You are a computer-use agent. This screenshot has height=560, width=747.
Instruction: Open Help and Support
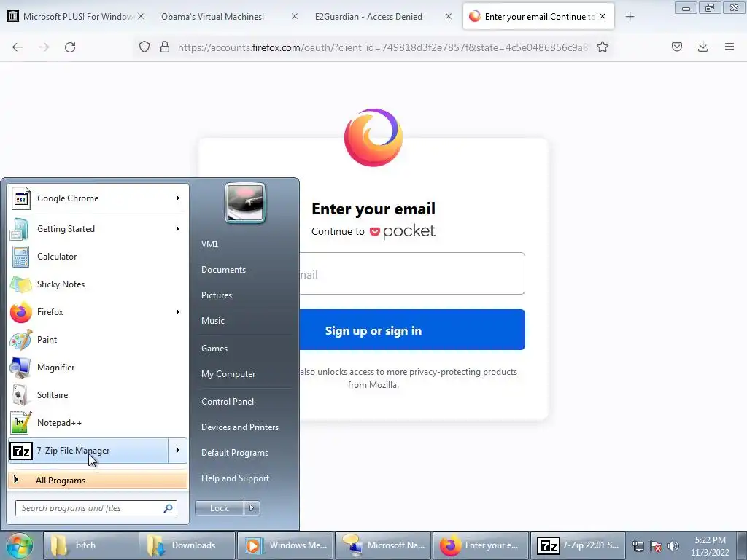coord(235,478)
